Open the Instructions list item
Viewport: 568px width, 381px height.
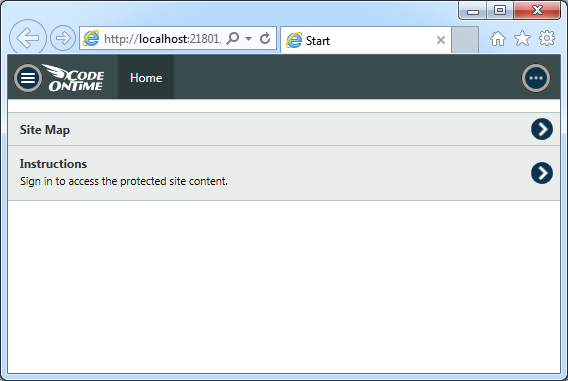[284, 173]
